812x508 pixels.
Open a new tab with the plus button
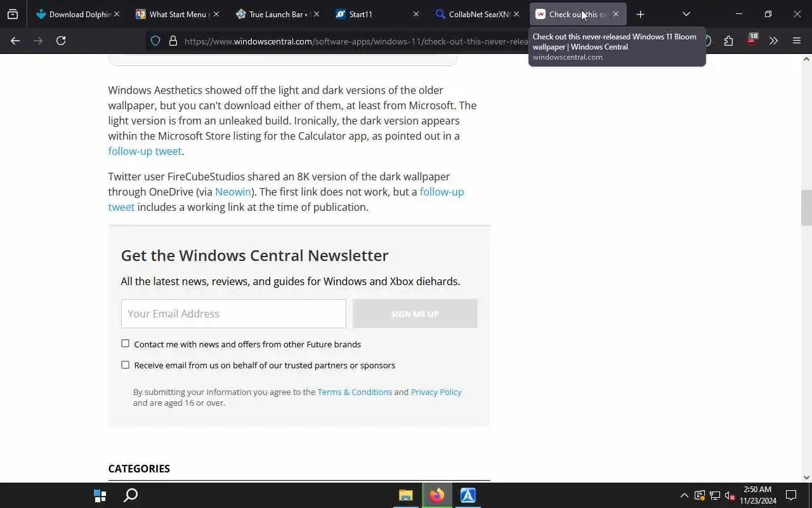pyautogui.click(x=640, y=14)
